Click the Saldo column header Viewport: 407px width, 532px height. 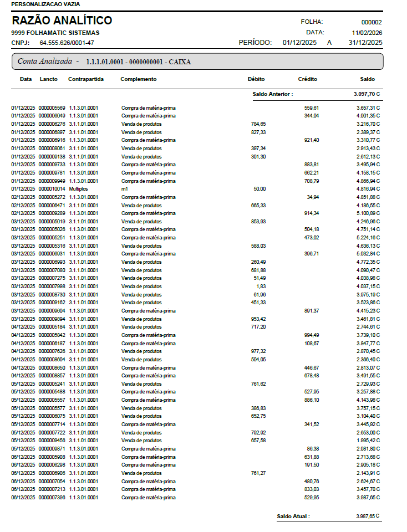pos(367,79)
